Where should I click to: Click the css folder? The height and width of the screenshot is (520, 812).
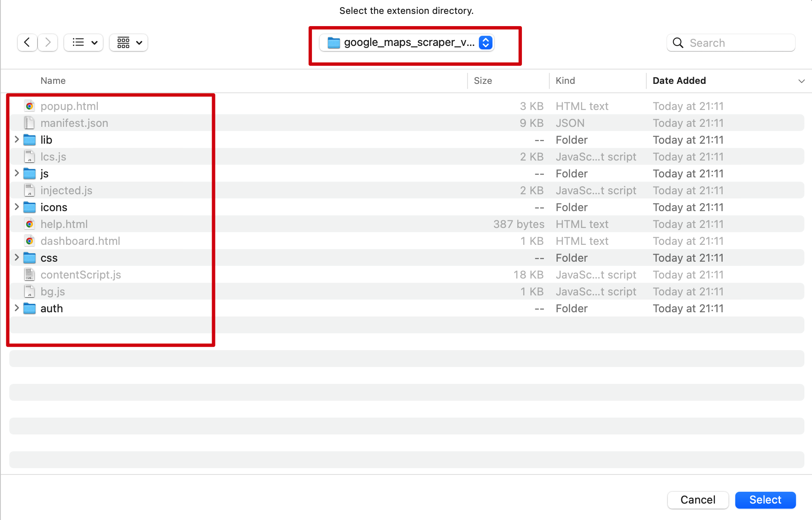[x=48, y=257]
